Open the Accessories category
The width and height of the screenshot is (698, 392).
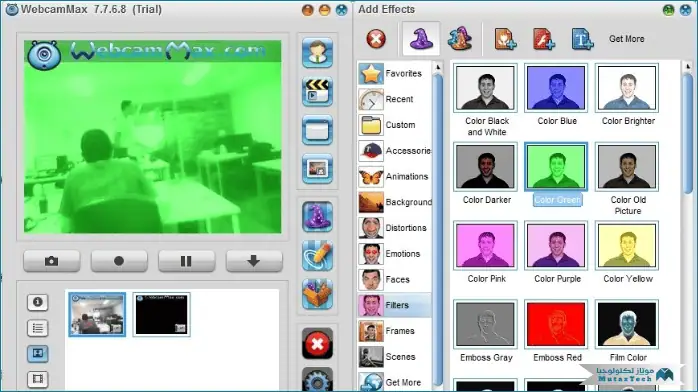coord(394,151)
